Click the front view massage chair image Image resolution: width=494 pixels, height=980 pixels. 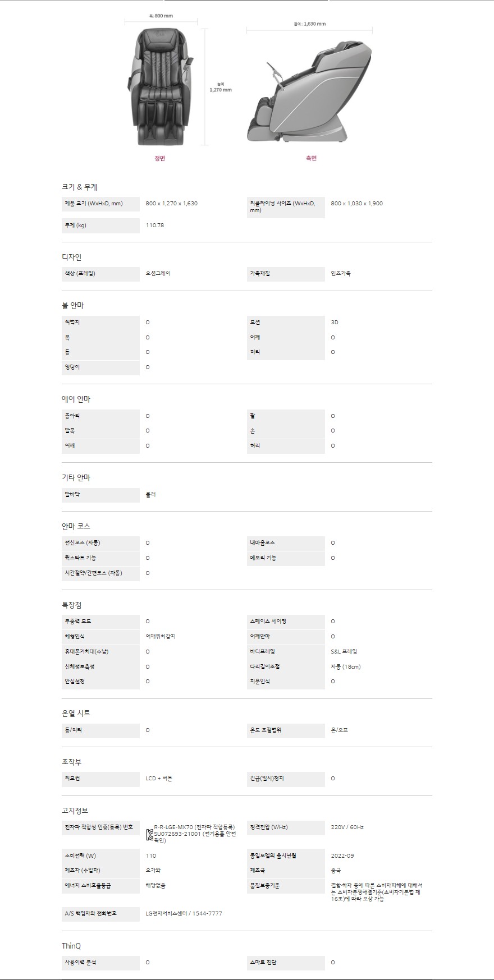(x=161, y=86)
